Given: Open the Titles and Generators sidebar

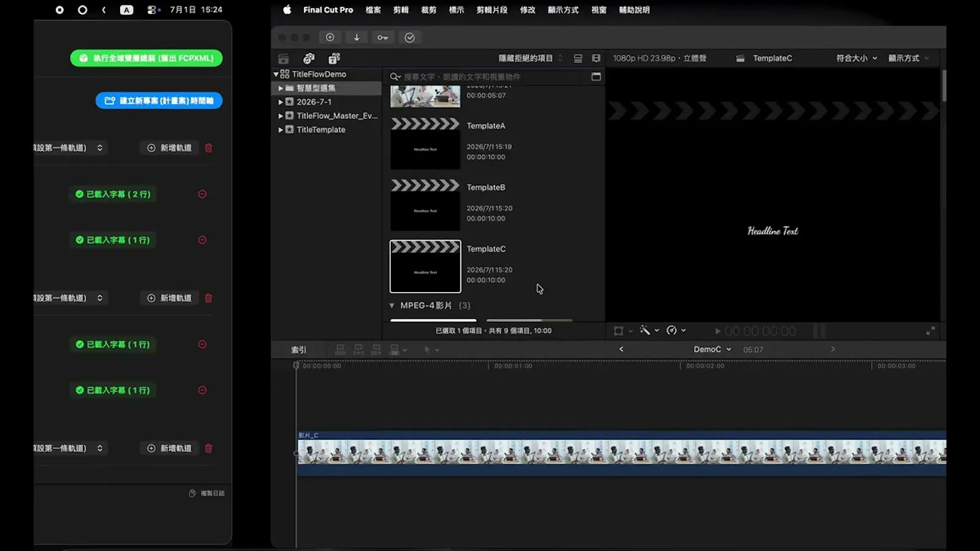Looking at the screenshot, I should click(334, 58).
